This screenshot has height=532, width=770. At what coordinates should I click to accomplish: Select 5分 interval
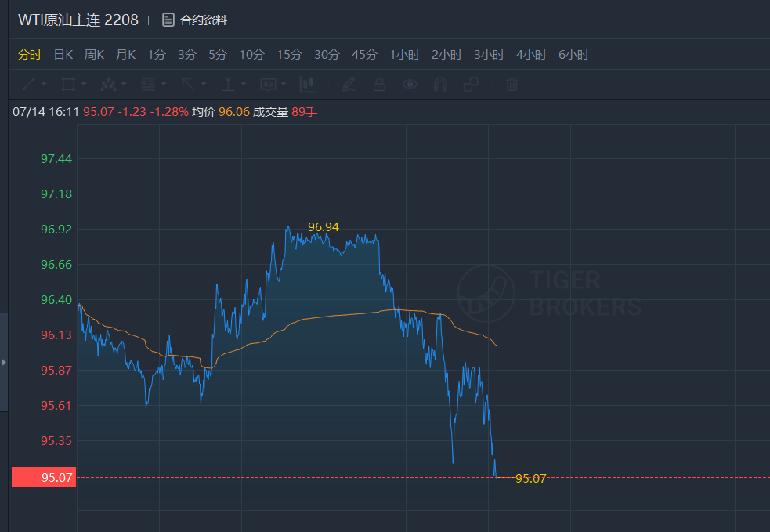[218, 55]
